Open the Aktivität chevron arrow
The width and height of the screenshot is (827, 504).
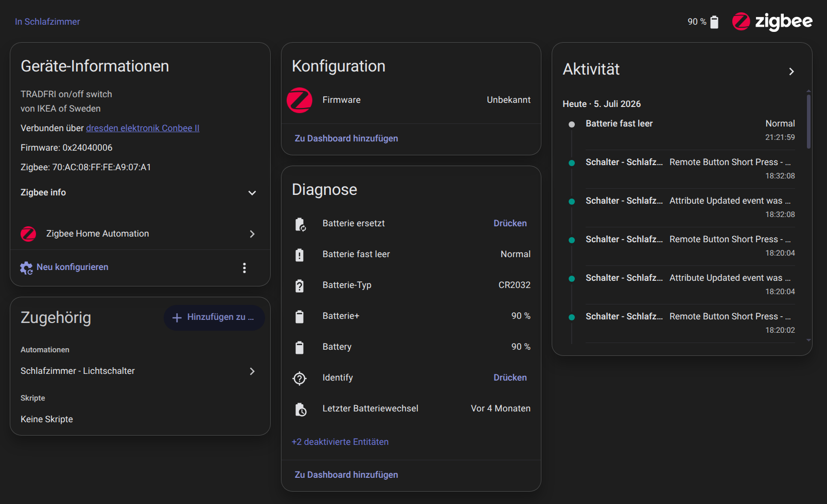point(791,71)
